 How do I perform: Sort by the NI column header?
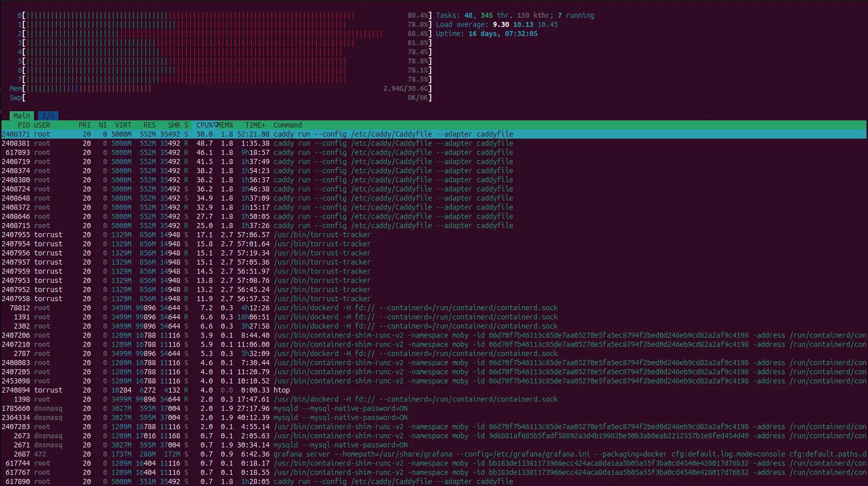pos(103,125)
